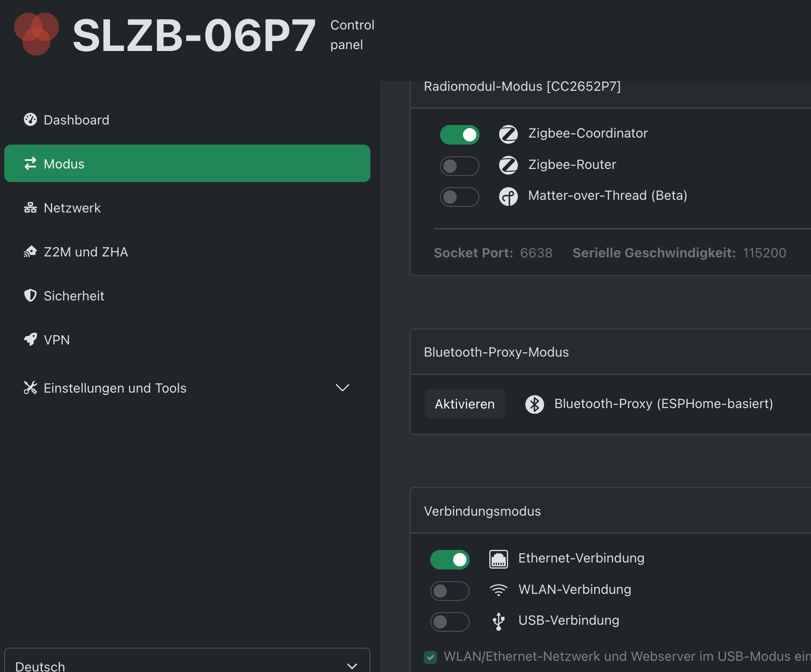
Task: Click the WLAN-Verbindung label
Action: 575,590
